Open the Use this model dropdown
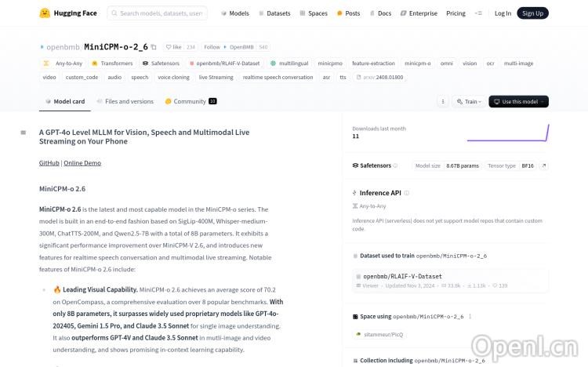The image size is (588, 367). click(x=518, y=101)
